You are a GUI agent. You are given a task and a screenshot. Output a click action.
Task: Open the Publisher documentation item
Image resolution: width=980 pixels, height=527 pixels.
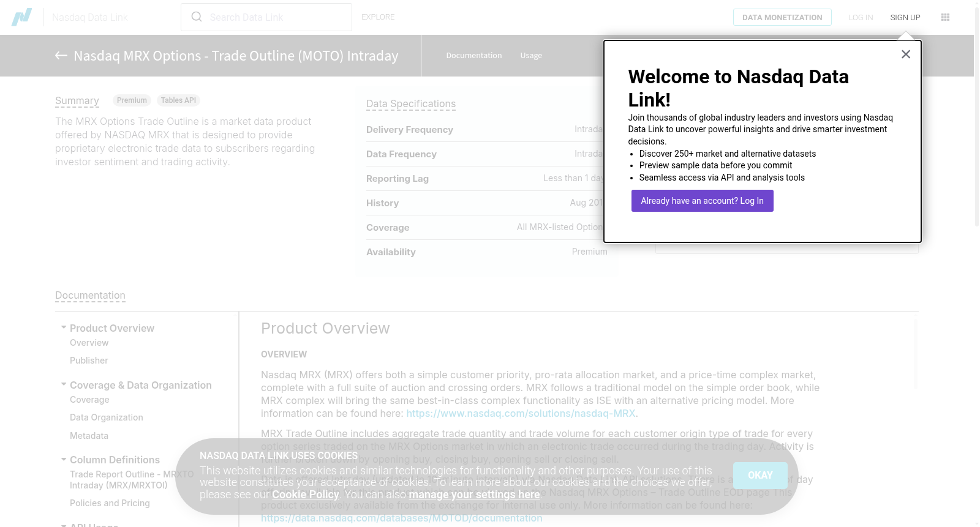click(x=89, y=361)
